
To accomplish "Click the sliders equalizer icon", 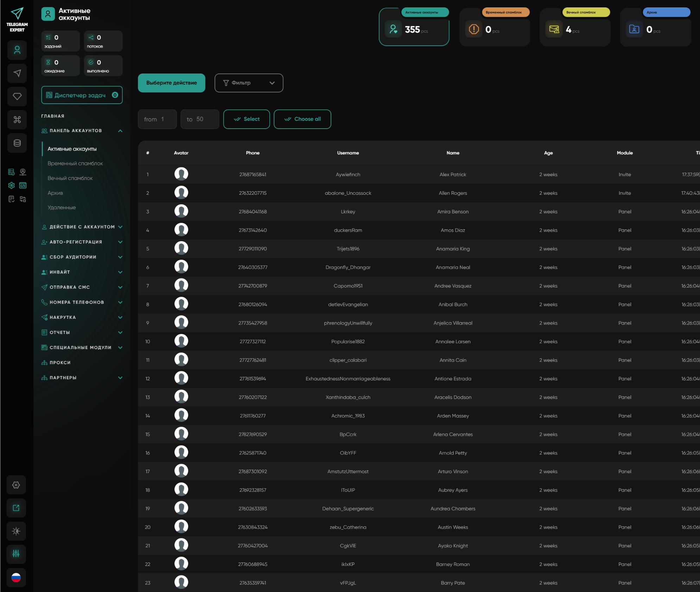I will point(16,554).
